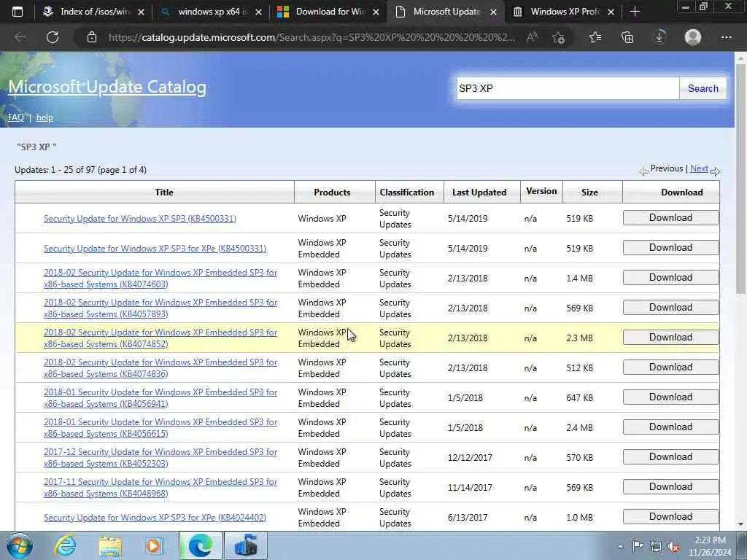747x560 pixels.
Task: Sort by Products column header
Action: click(332, 192)
